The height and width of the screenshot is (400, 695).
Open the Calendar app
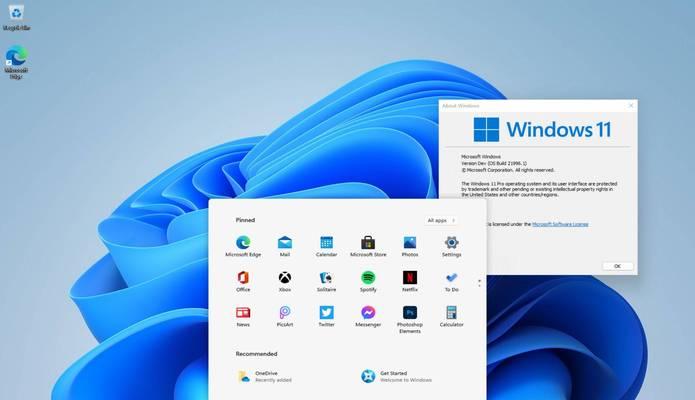326,246
